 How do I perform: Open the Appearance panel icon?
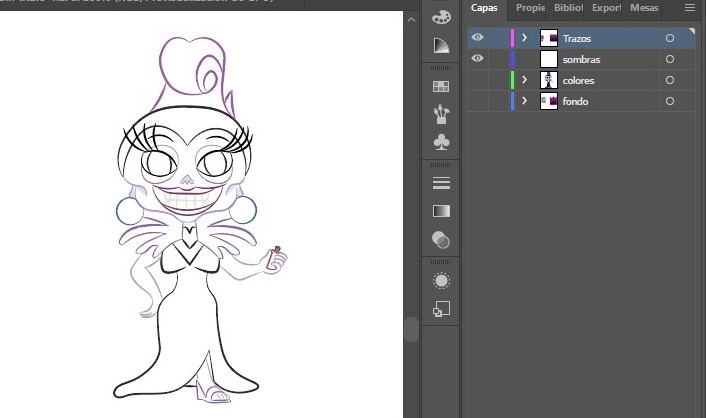[x=441, y=281]
